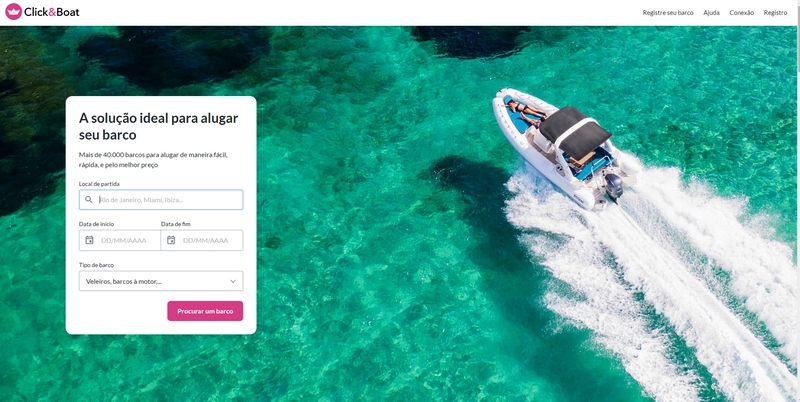
Task: Click the calendar icon for Data de início
Action: tap(89, 240)
